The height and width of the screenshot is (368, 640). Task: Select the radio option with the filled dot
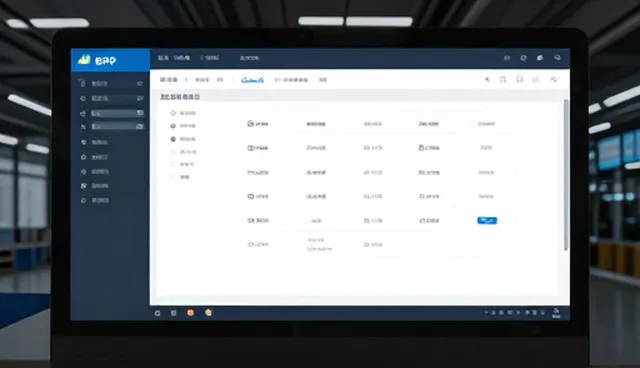coord(173,139)
